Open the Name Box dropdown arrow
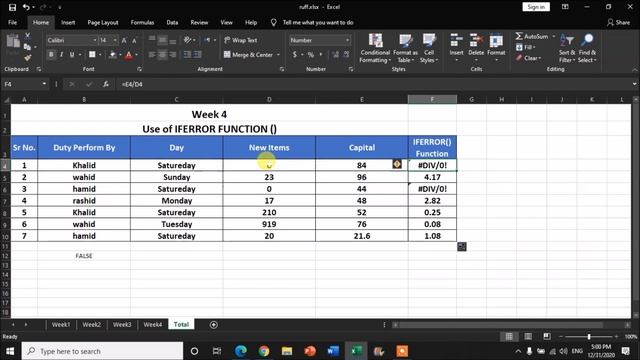The height and width of the screenshot is (360, 640). pos(44,84)
